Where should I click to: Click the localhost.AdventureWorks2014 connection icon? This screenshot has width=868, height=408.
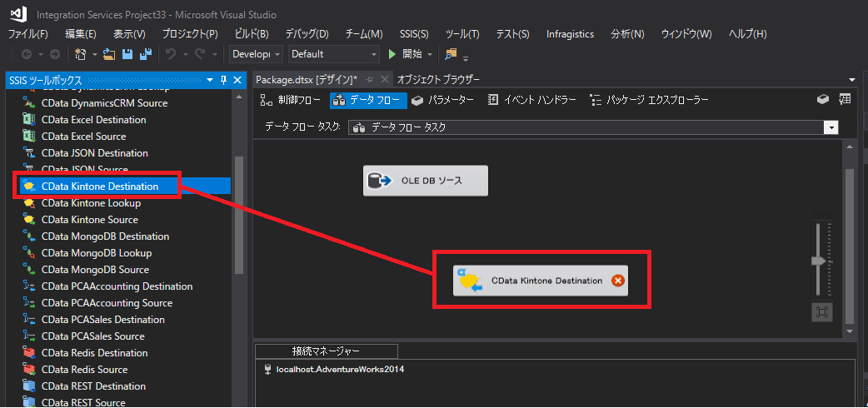click(268, 369)
